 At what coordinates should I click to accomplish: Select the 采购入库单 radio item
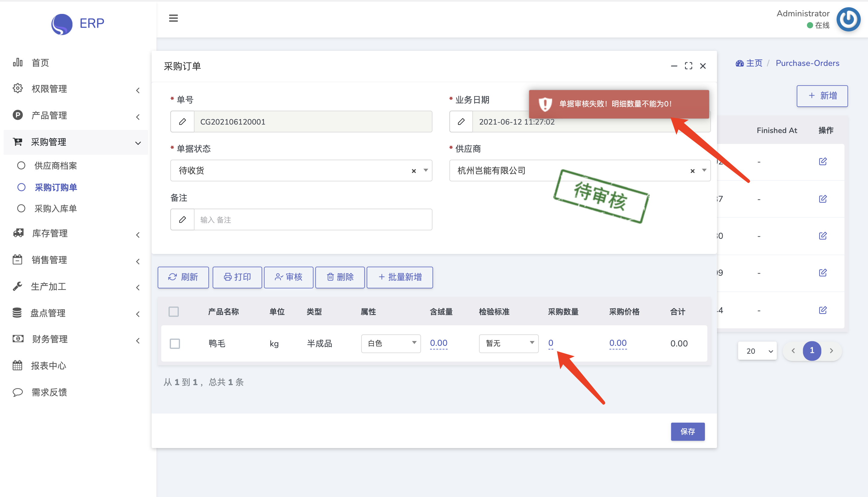tap(21, 209)
